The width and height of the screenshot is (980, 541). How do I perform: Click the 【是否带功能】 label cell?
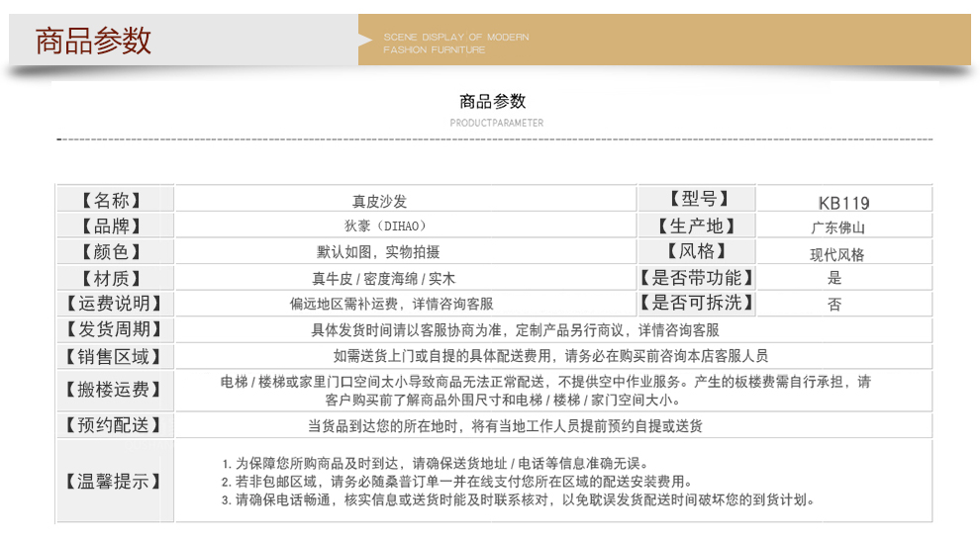click(697, 277)
